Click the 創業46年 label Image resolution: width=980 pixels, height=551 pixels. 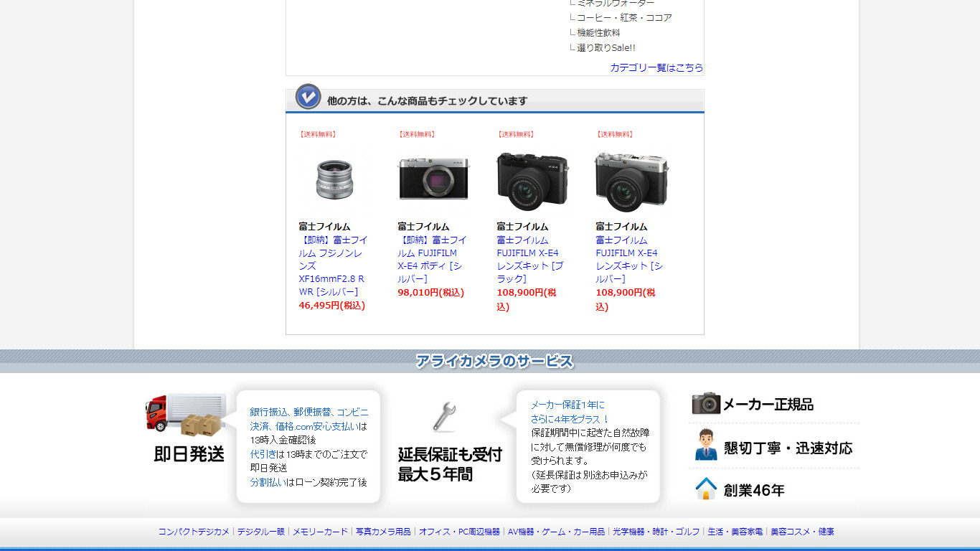(754, 490)
